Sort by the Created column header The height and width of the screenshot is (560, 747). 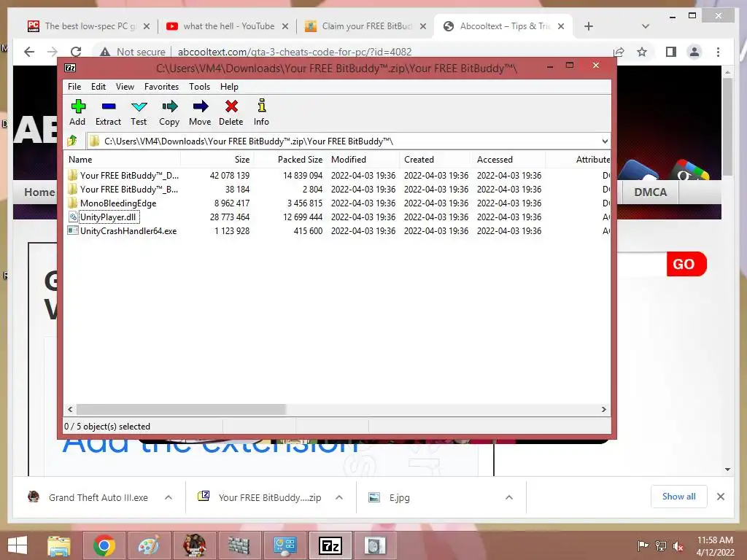pos(436,160)
